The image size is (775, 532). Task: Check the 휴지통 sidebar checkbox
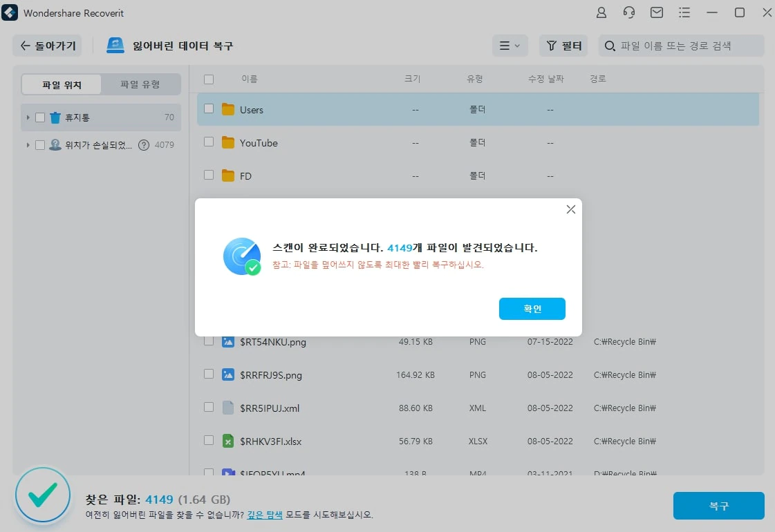point(40,117)
